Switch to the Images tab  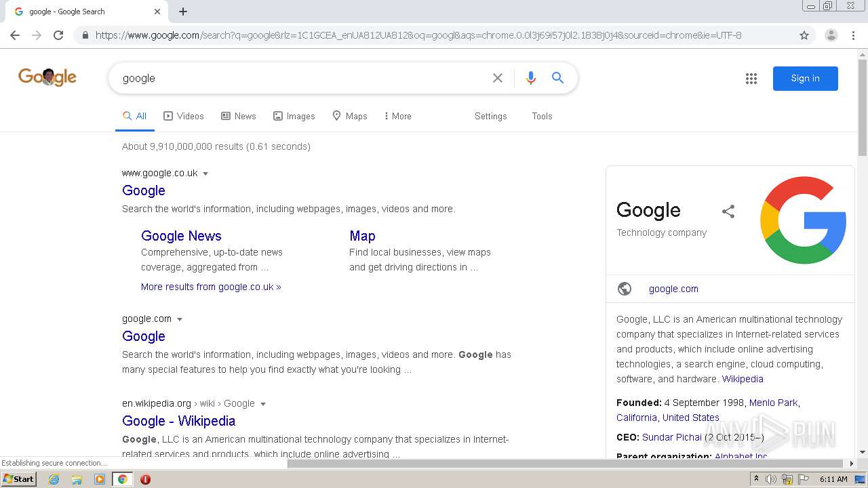[x=294, y=116]
